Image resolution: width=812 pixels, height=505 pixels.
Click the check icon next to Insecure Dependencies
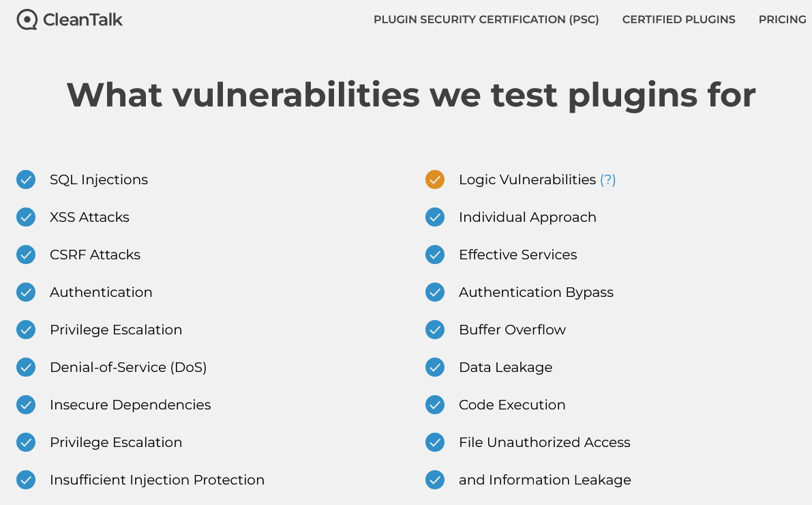[26, 405]
